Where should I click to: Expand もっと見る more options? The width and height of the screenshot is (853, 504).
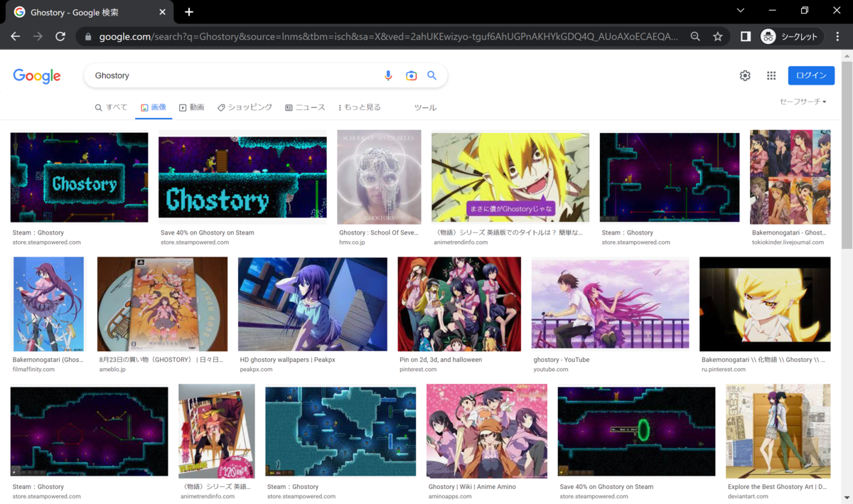(x=360, y=107)
